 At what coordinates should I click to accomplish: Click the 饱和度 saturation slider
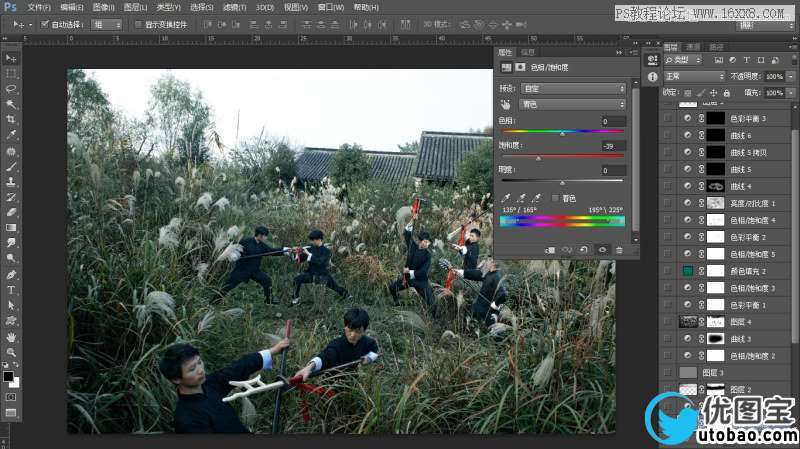tap(562, 157)
